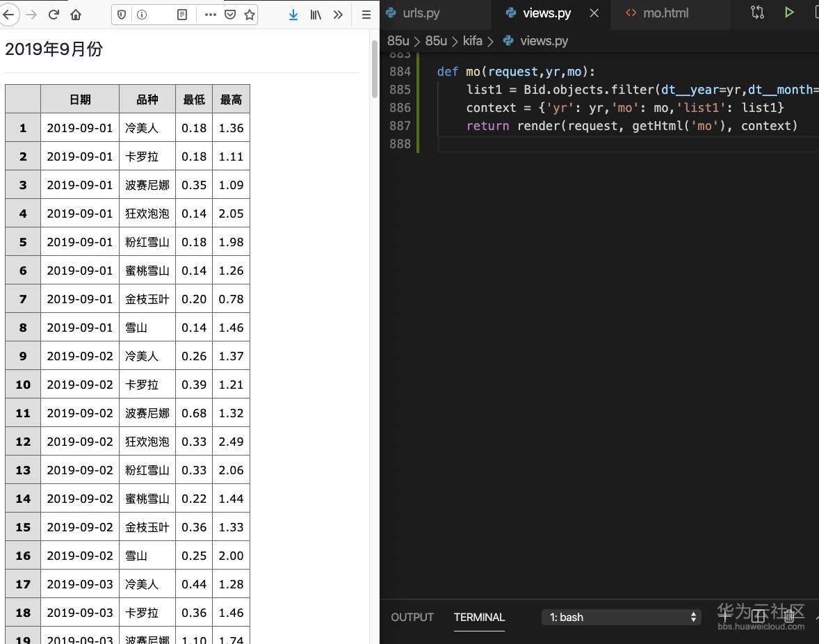The width and height of the screenshot is (819, 644).
Task: Click the browser page vertical scrollbar
Action: tap(375, 70)
